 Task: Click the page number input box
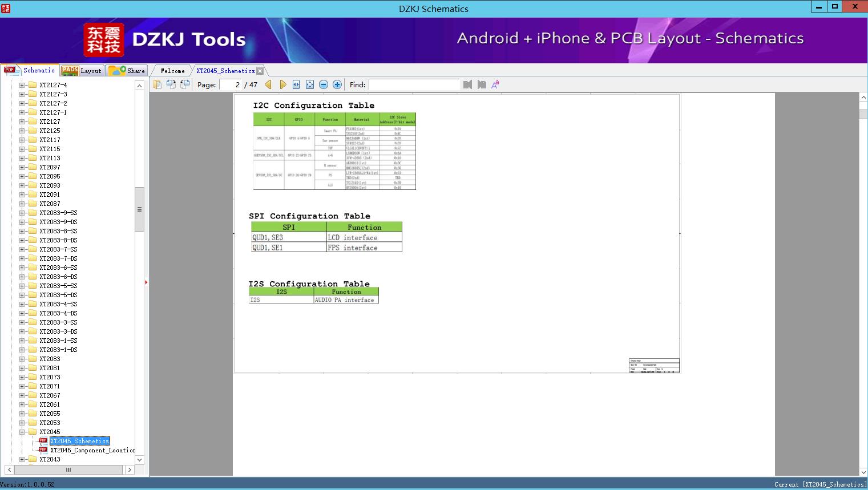(231, 84)
